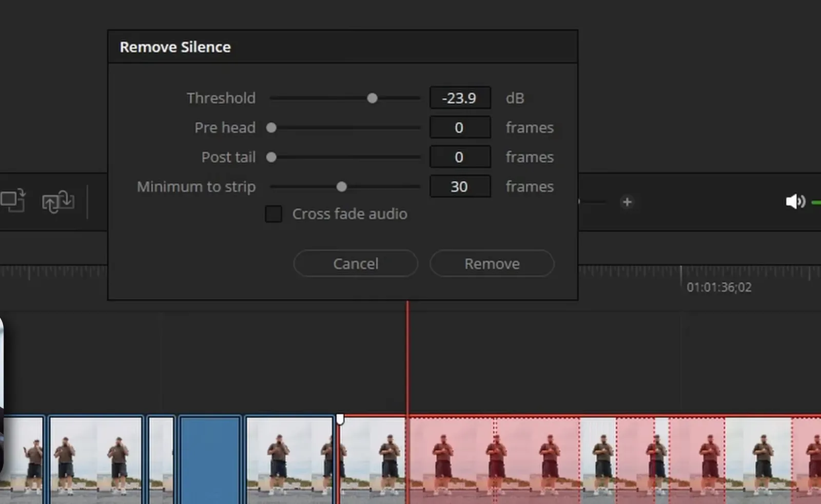The height and width of the screenshot is (504, 821).
Task: Tick the Cross fade audio checkbox
Action: pos(273,214)
